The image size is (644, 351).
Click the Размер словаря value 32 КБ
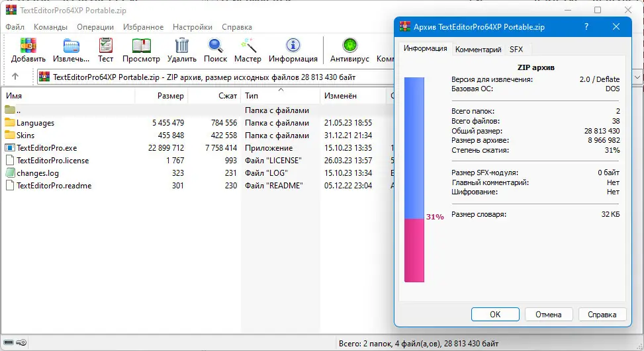[611, 214]
